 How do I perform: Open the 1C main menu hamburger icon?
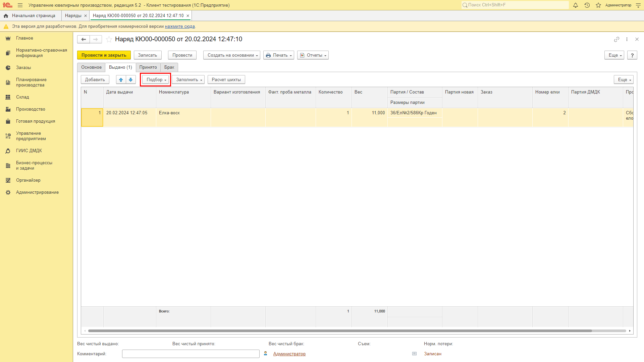coord(20,5)
